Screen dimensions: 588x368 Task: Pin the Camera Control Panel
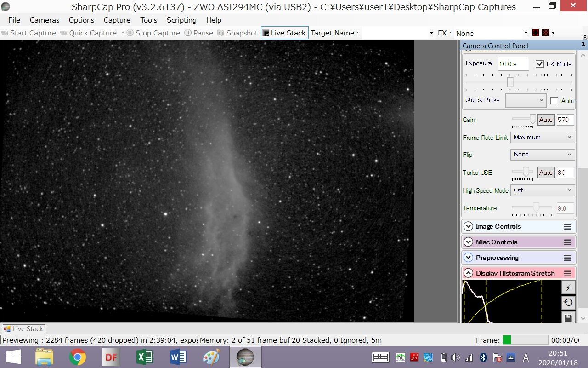[583, 45]
